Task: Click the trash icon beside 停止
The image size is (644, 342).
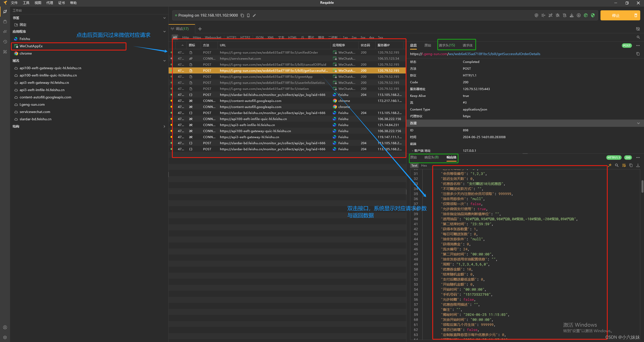Action: coord(636,15)
